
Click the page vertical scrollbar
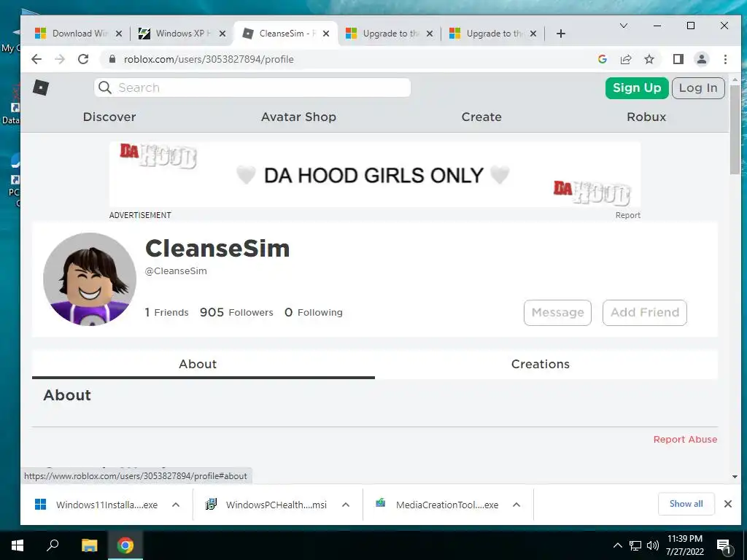(x=735, y=130)
